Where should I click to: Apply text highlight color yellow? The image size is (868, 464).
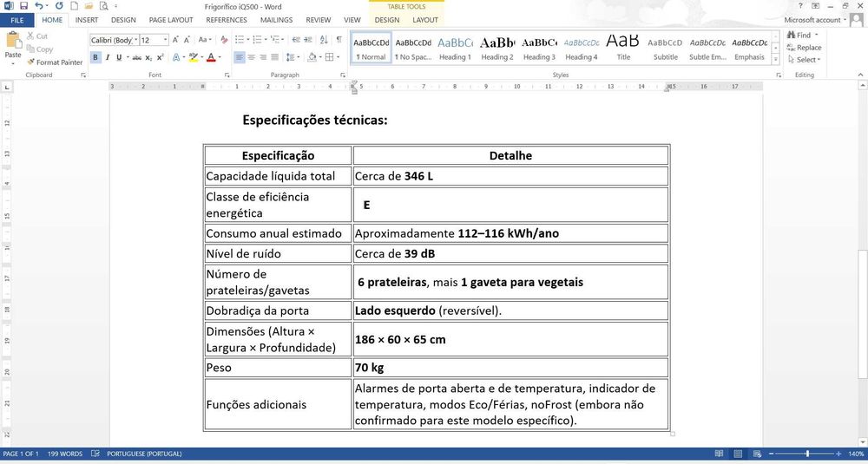pos(193,57)
